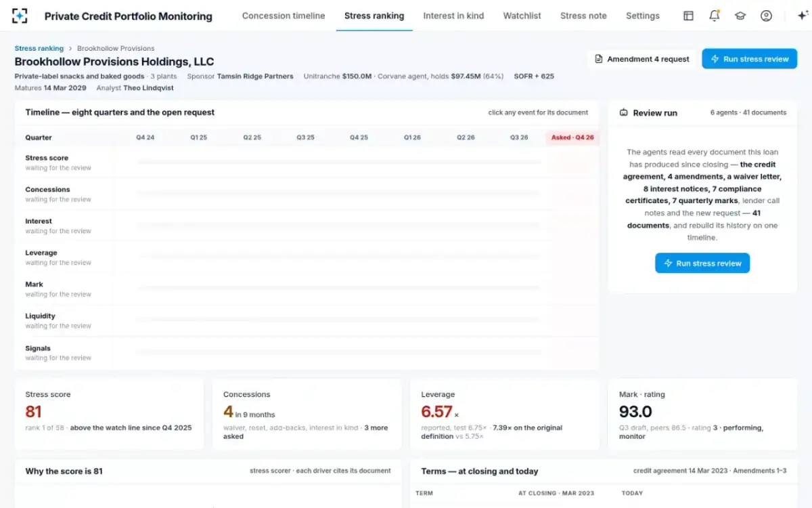The height and width of the screenshot is (508, 812).
Task: Click 'Private Credit Portfolio Monitoring' app title
Action: point(128,16)
